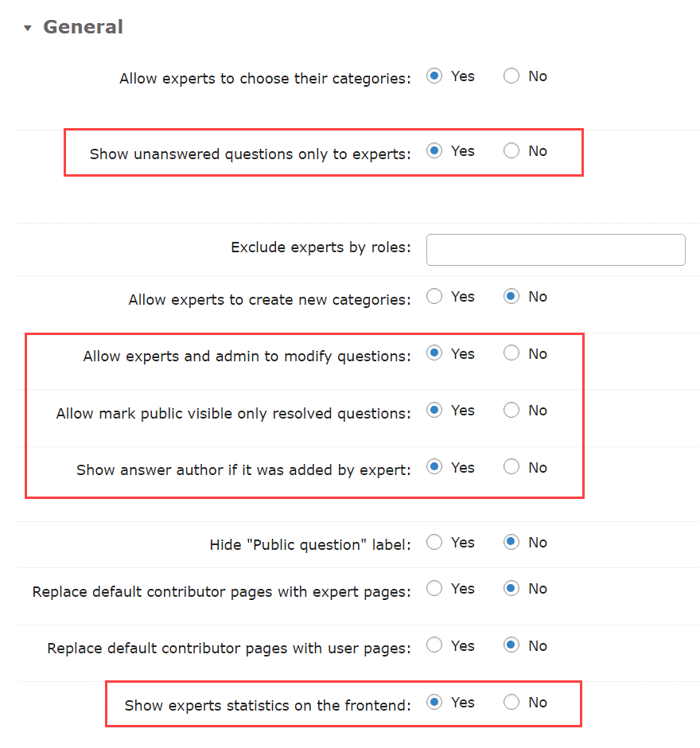The width and height of the screenshot is (700, 748).
Task: Choose No for experts and admin modifying questions
Action: 511,353
